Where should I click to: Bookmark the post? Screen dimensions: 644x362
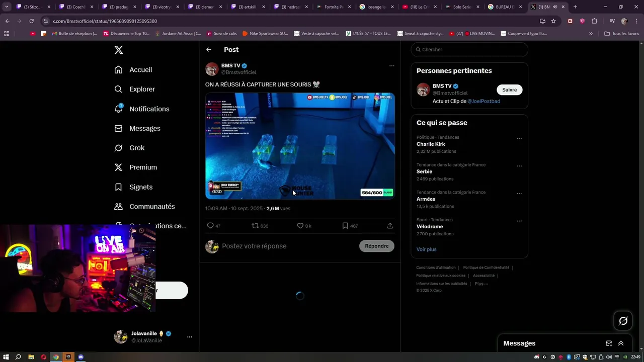tap(345, 226)
